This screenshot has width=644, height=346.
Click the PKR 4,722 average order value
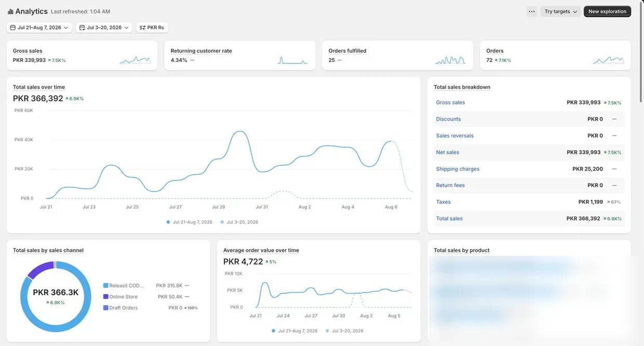(x=243, y=261)
